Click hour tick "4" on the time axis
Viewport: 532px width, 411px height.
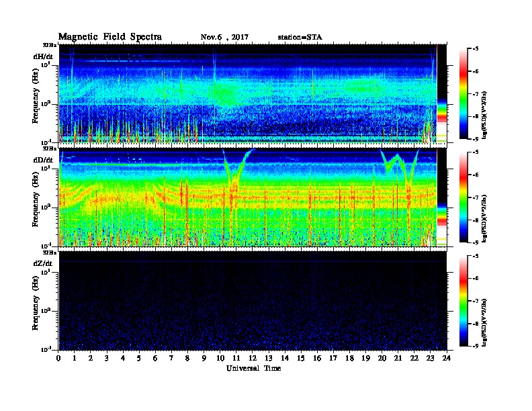[123, 358]
